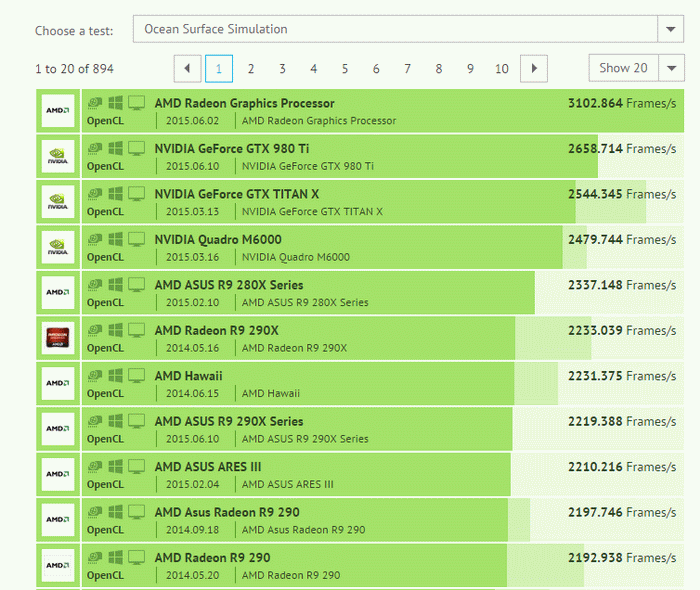Click the AMD logo of the Radeon Graphics Processor row
700x590 pixels.
point(58,111)
